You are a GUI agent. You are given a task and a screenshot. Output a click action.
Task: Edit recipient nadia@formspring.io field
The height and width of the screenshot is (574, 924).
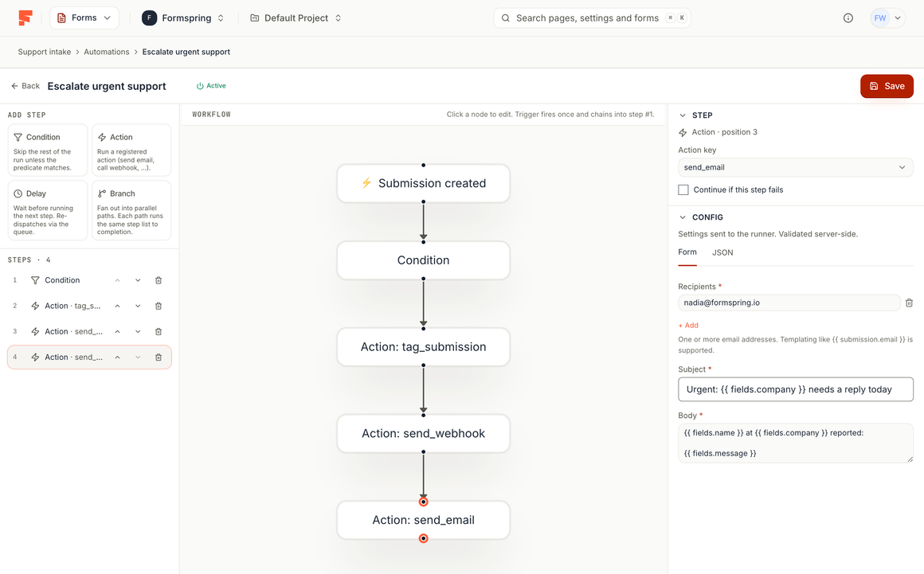[x=789, y=303]
